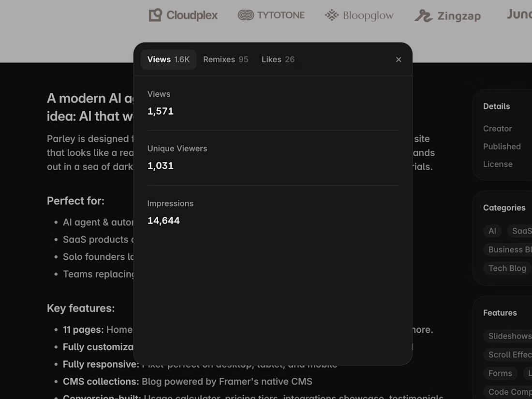Select the AI category tag

[492, 231]
